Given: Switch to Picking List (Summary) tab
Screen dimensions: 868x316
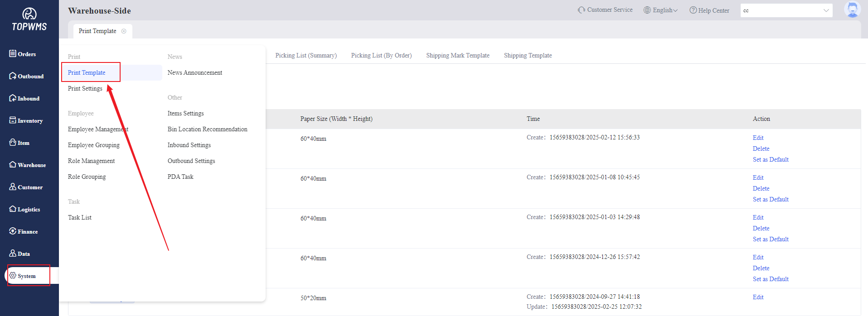Looking at the screenshot, I should [306, 56].
